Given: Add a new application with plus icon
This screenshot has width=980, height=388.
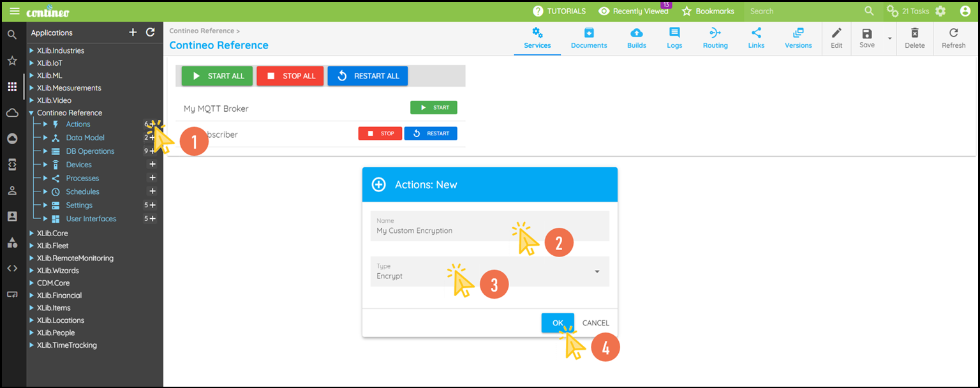Looking at the screenshot, I should (133, 33).
